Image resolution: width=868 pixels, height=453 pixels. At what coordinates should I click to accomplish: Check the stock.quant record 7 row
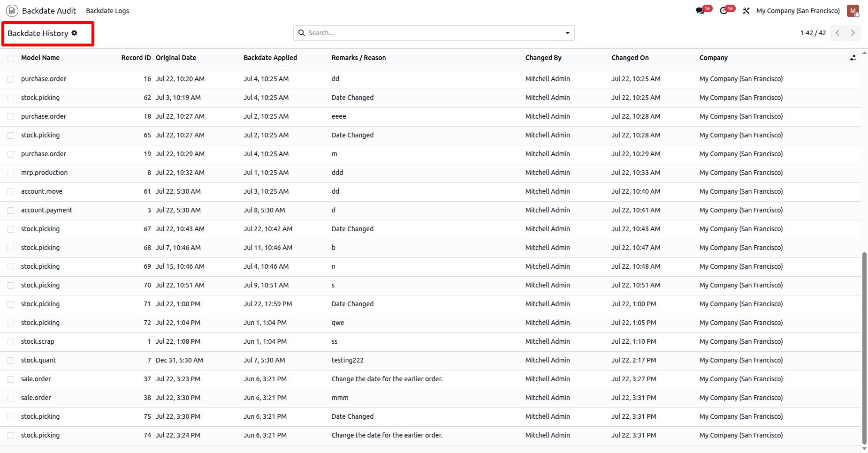pyautogui.click(x=11, y=361)
